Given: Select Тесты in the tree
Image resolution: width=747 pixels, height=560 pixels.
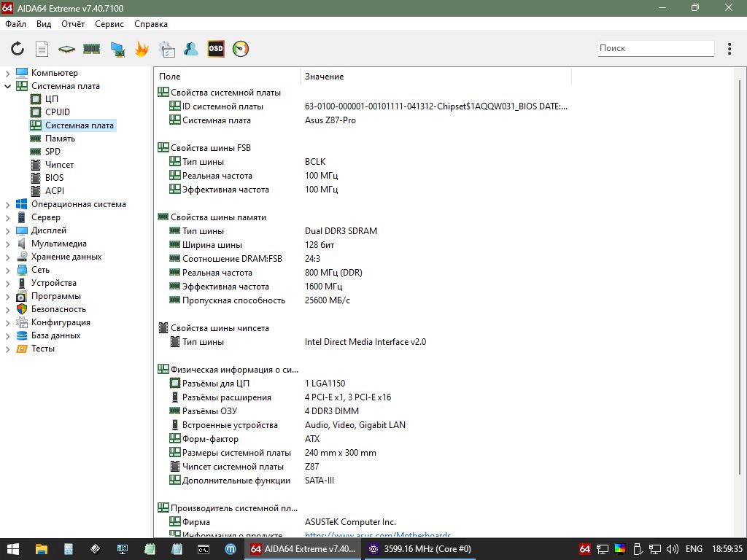Looking at the screenshot, I should pyautogui.click(x=43, y=349).
